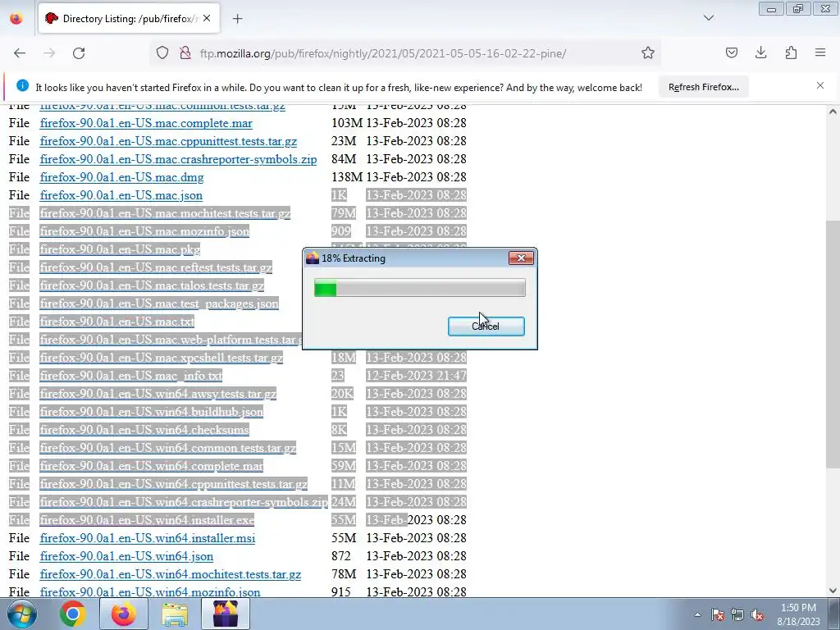Open firefox-90.0a1.en-US.win64.installer.msi link

[x=148, y=538]
